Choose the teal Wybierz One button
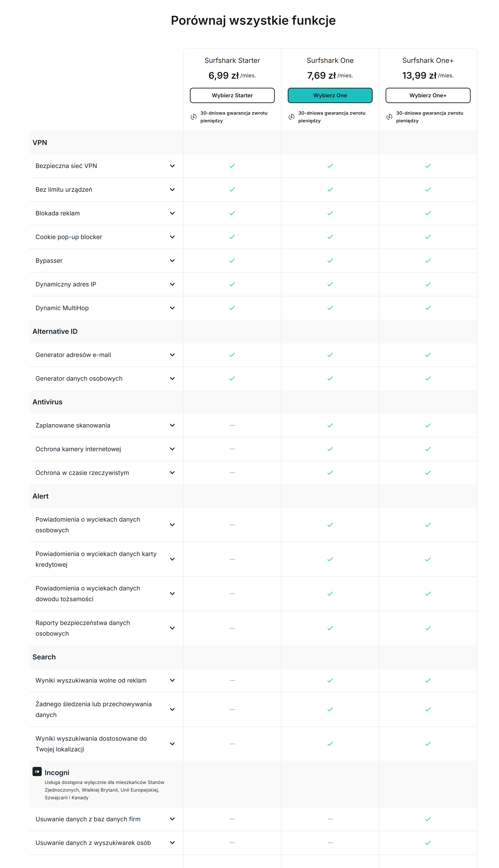Image resolution: width=499 pixels, height=868 pixels. point(330,95)
